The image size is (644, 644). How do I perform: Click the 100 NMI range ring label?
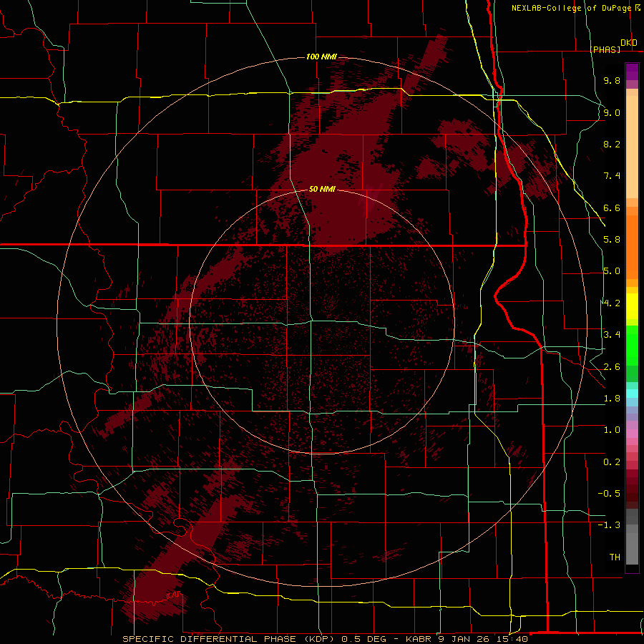point(321,57)
